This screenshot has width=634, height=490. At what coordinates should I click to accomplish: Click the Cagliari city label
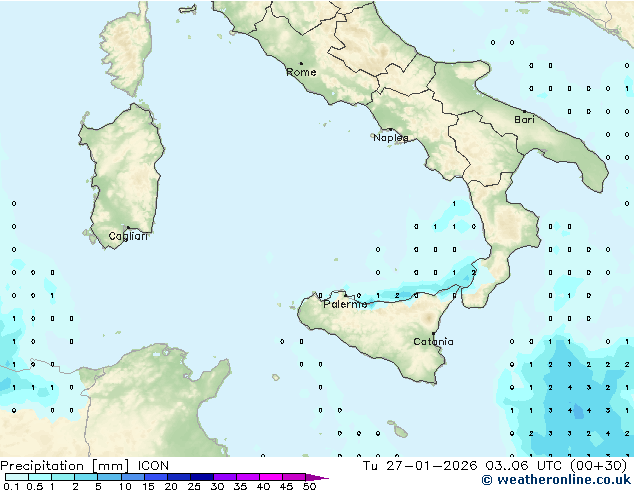pos(128,236)
